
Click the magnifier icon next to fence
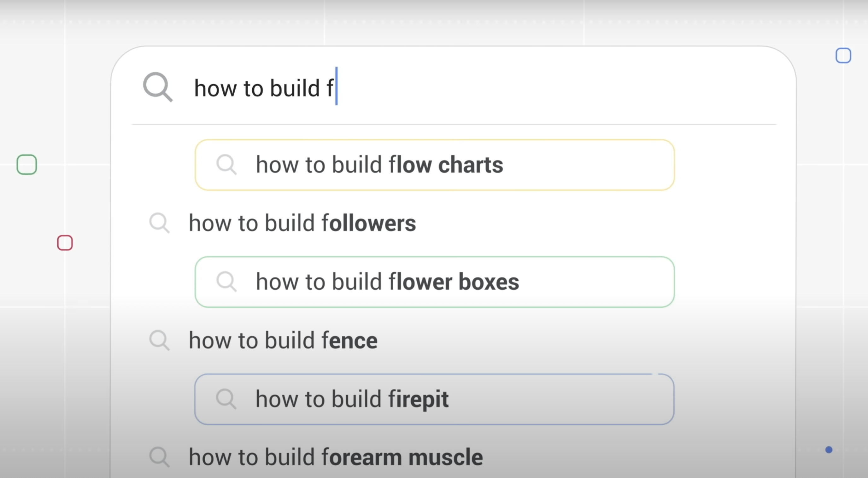point(159,340)
